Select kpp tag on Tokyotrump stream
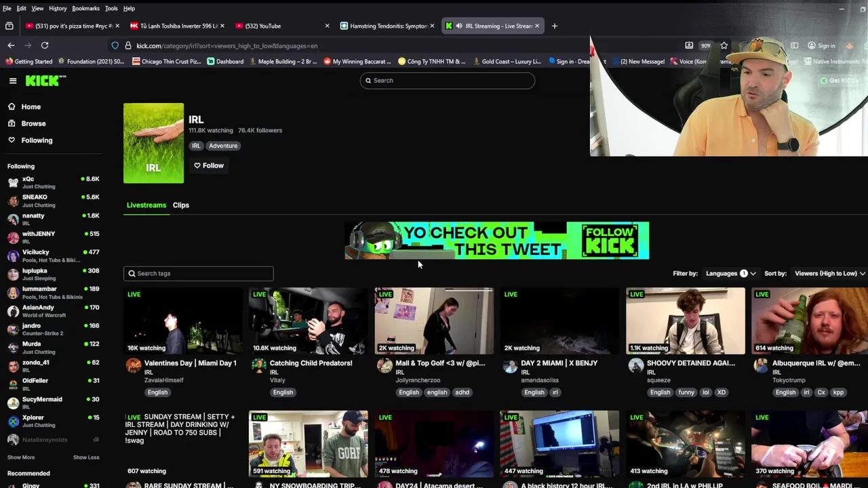This screenshot has height=488, width=868. 838,392
